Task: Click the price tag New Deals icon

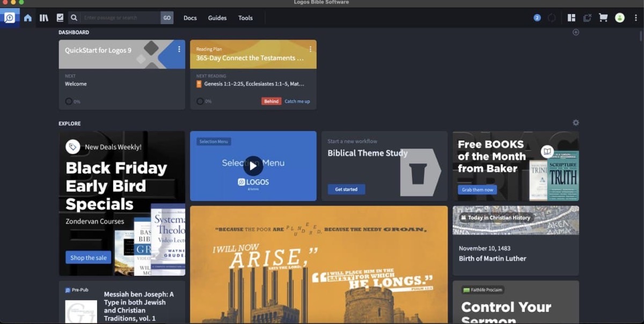Action: point(73,146)
